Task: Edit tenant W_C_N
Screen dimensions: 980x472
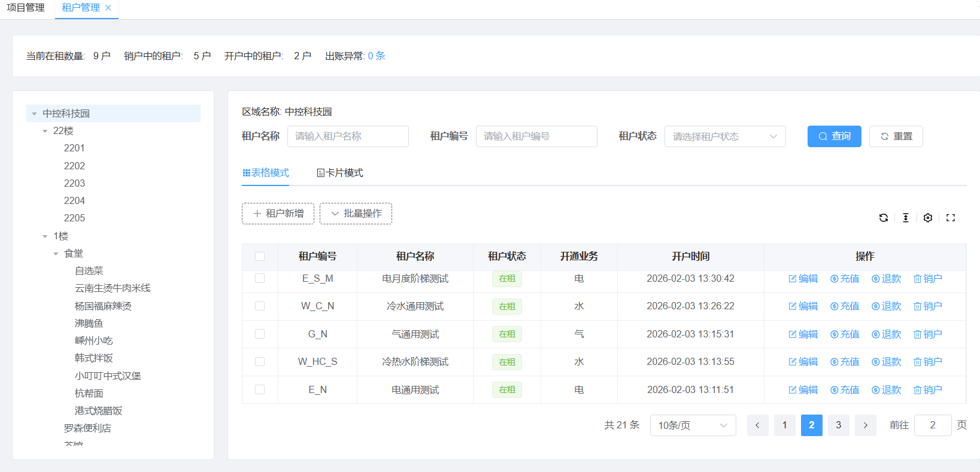Action: (x=803, y=306)
